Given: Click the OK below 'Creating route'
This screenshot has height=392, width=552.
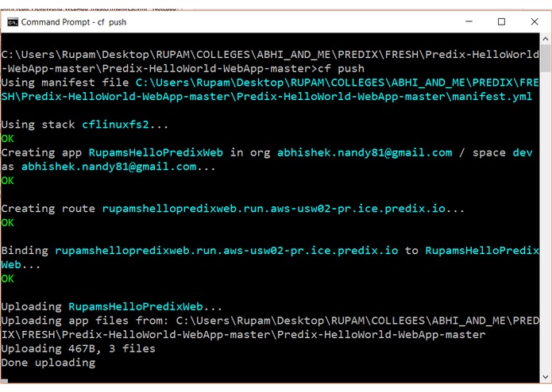Looking at the screenshot, I should [7, 222].
